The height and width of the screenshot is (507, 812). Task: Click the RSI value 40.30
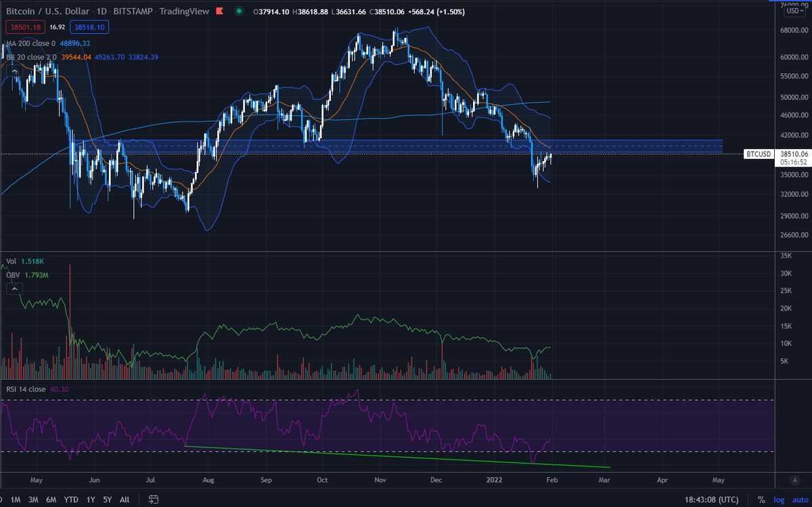pyautogui.click(x=59, y=389)
